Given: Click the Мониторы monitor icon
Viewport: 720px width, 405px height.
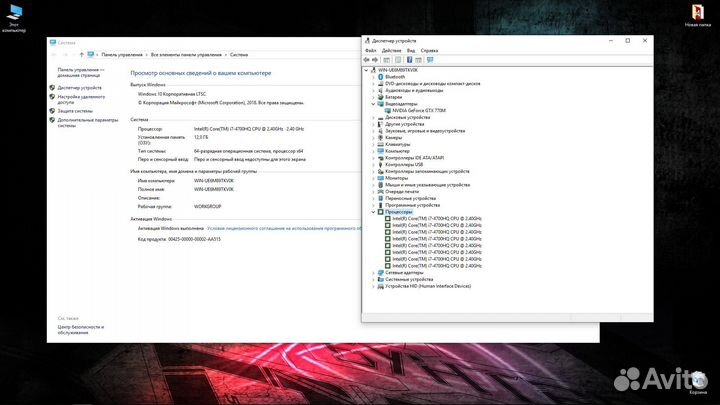Looking at the screenshot, I should [x=380, y=178].
